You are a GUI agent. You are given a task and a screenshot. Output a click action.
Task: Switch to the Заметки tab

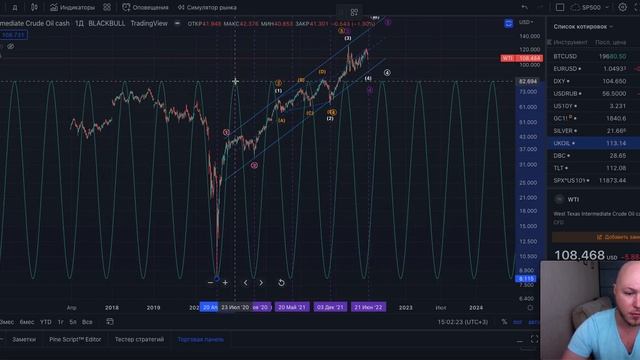click(24, 339)
